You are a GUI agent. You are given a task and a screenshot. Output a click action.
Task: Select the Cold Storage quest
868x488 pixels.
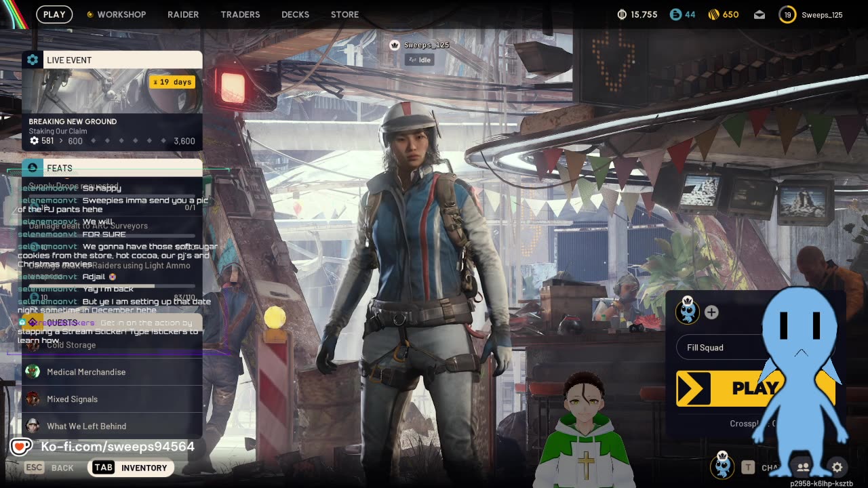(x=112, y=345)
